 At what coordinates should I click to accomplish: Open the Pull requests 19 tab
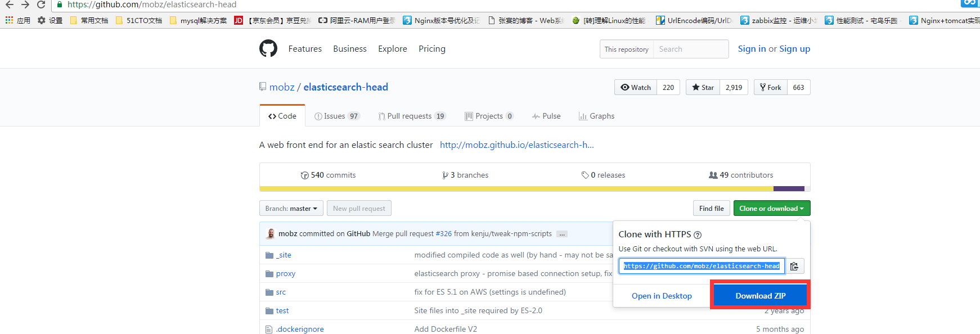pyautogui.click(x=412, y=116)
